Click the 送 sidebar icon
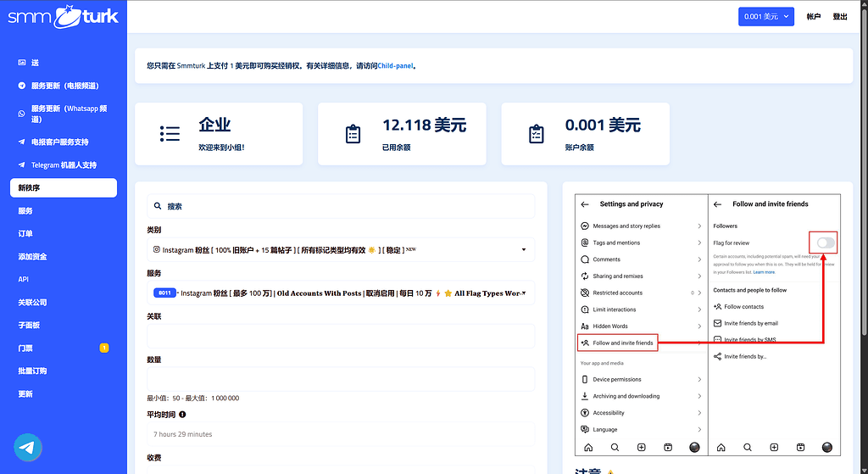Screen dimensions: 868x474 pyautogui.click(x=21, y=63)
